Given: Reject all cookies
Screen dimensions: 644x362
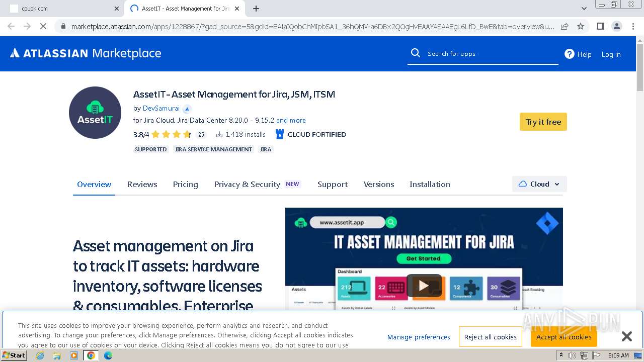Looking at the screenshot, I should (x=491, y=337).
